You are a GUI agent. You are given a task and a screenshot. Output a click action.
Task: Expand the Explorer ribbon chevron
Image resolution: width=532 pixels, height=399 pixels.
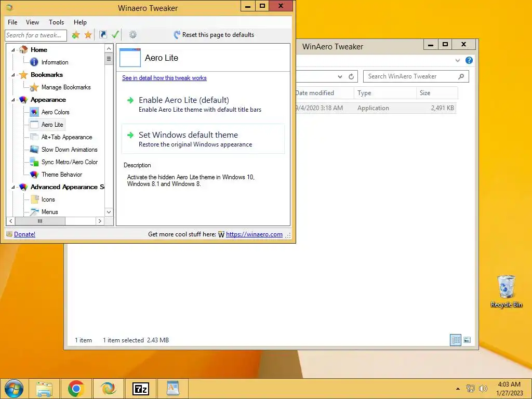(458, 60)
